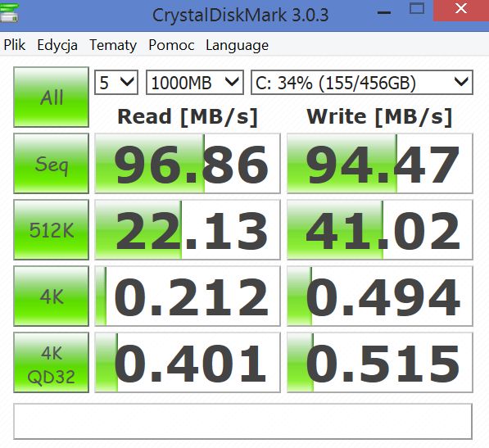Open the Tematy menu
489x448 pixels.
113,46
